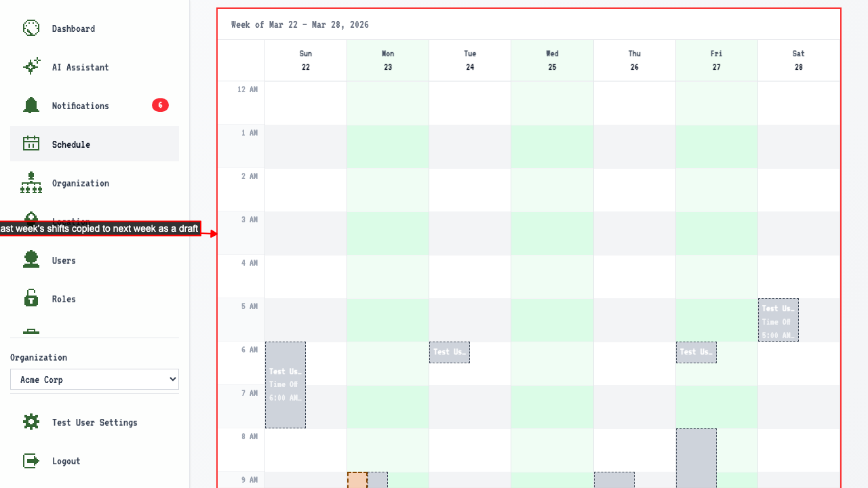This screenshot has height=488, width=868.
Task: Click the 12 AM time label
Action: click(x=248, y=89)
